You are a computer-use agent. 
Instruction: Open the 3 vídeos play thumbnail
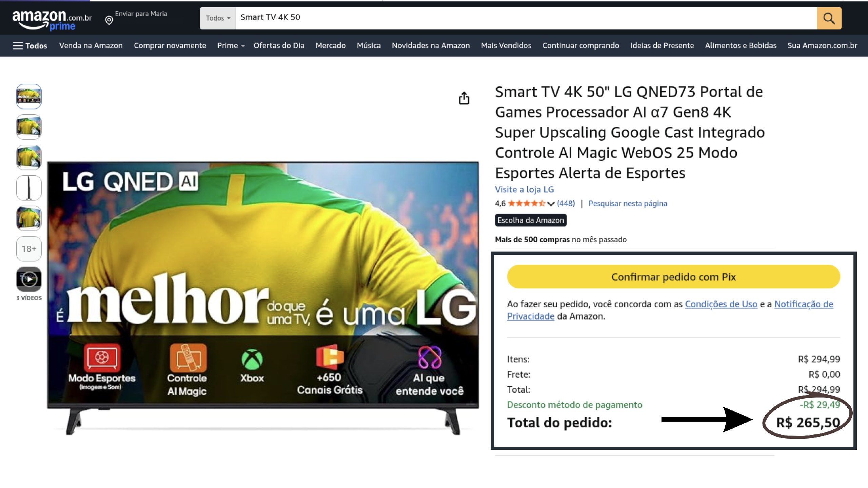tap(29, 279)
